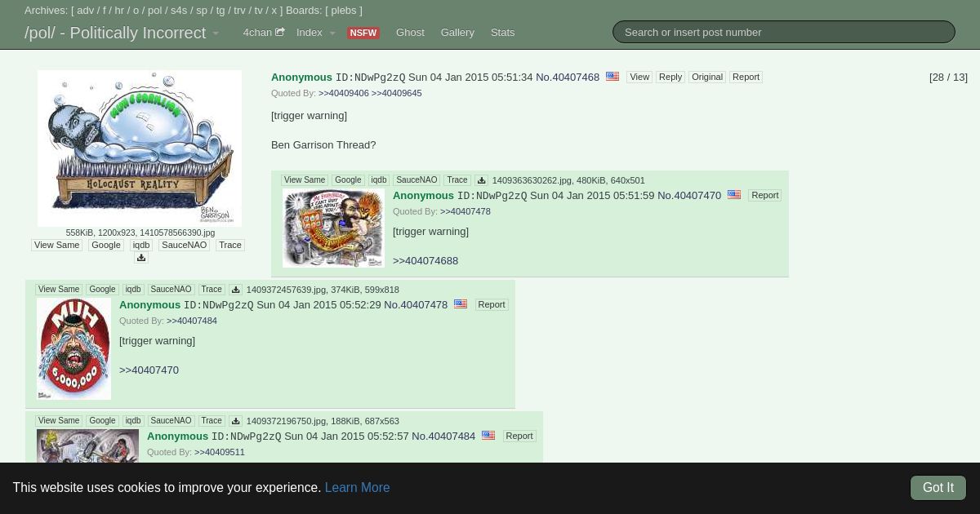980x514 pixels.
Task: Open the 4chan external link
Action: point(264,33)
